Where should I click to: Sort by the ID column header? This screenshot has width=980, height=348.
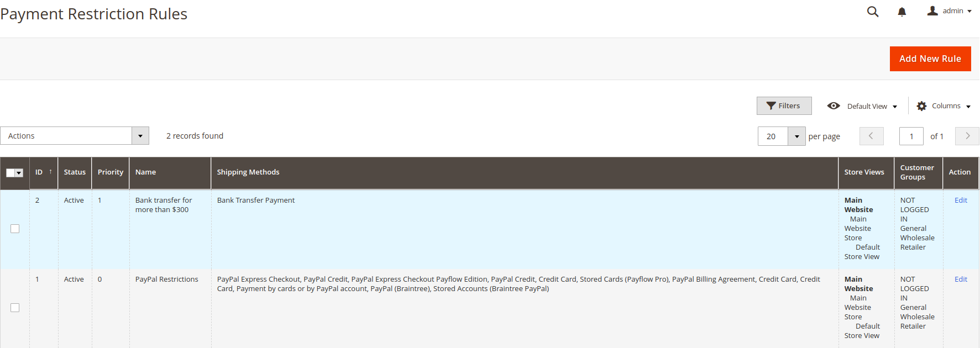pos(44,172)
